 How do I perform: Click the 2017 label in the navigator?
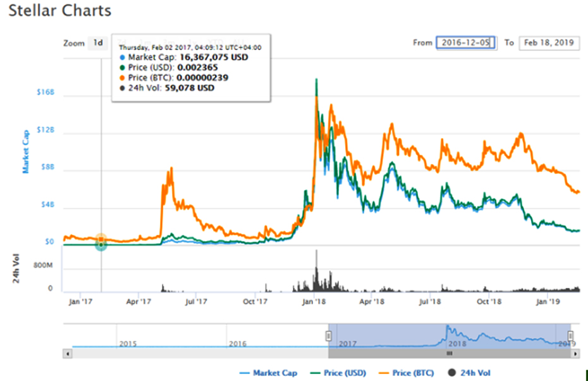[348, 344]
